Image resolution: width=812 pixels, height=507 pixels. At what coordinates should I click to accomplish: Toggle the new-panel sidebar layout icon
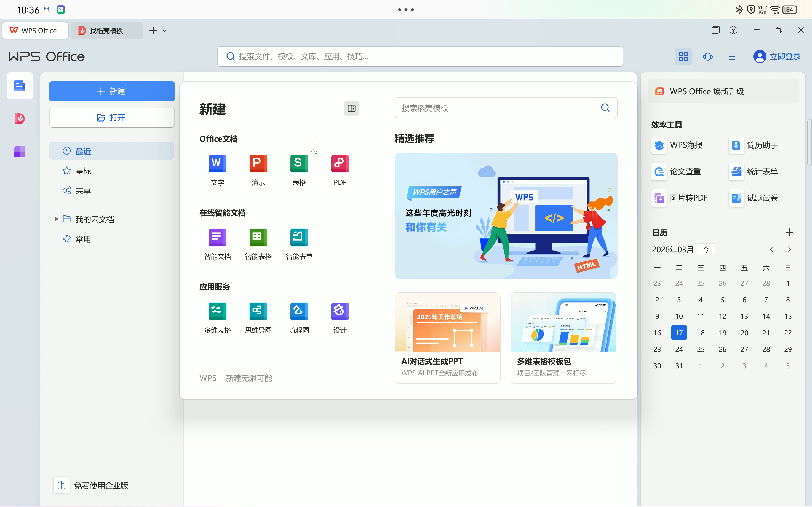point(351,108)
